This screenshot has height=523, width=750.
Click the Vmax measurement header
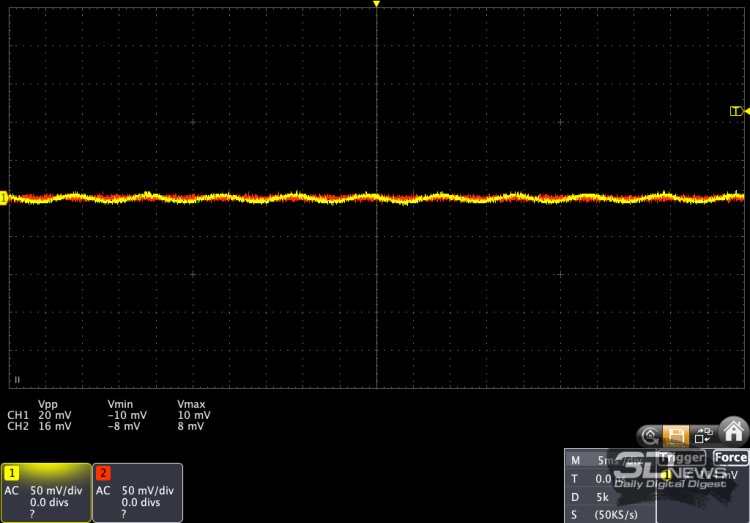point(191,404)
